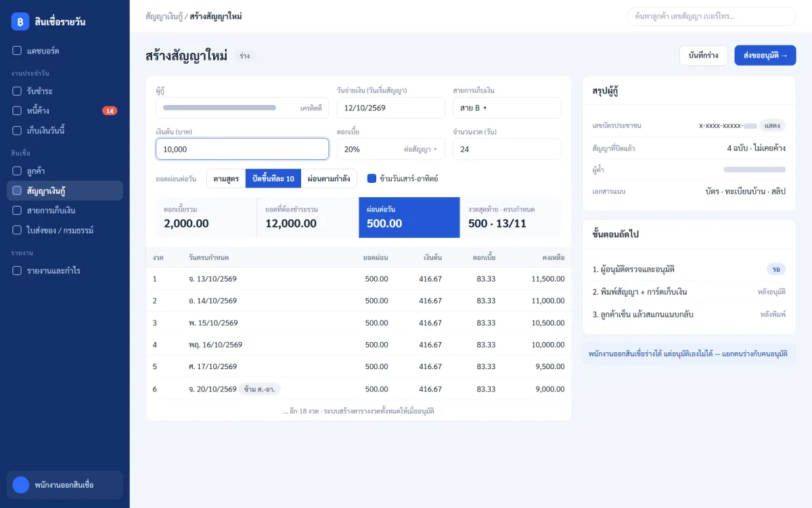The height and width of the screenshot is (508, 812).
Task: Click the เงินต้น field showing 10,000
Action: pos(242,149)
